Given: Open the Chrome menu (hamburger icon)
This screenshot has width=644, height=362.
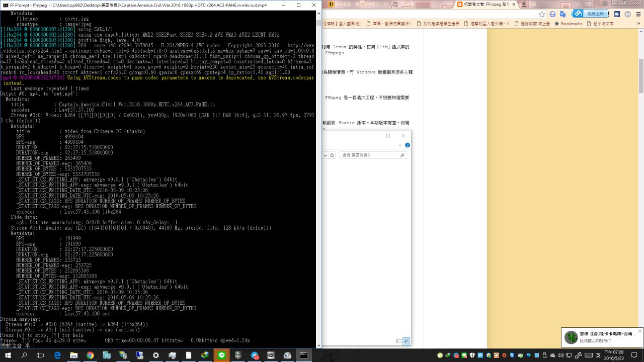Looking at the screenshot, I should (x=637, y=14).
